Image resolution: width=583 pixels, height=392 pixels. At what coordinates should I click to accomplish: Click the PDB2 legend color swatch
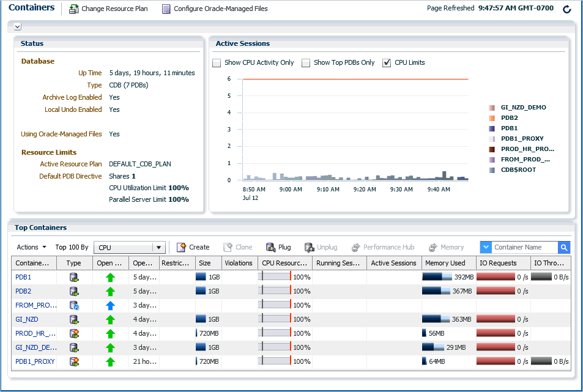492,118
